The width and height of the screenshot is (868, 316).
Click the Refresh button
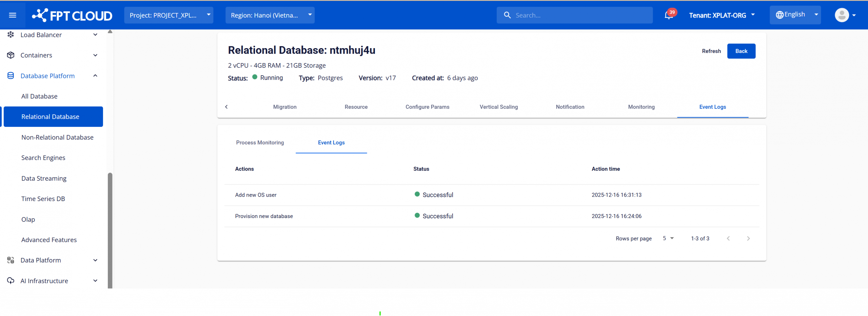[x=711, y=51]
